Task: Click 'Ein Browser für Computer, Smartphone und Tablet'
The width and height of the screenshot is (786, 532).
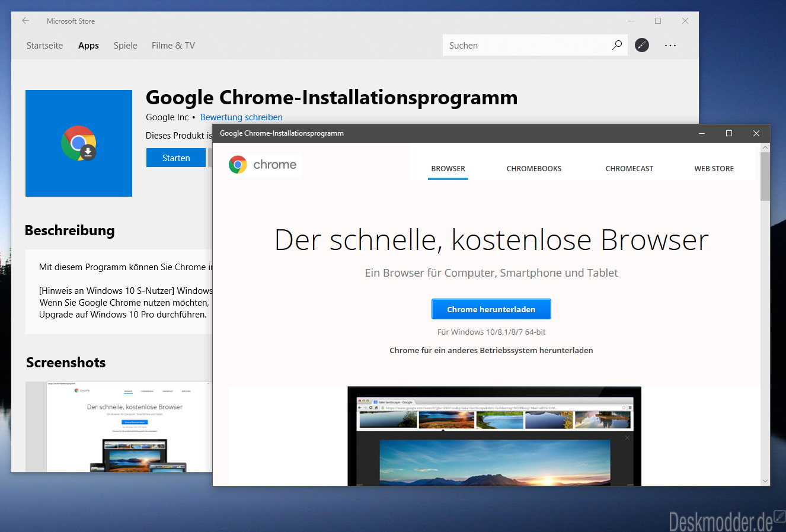Action: [491, 273]
